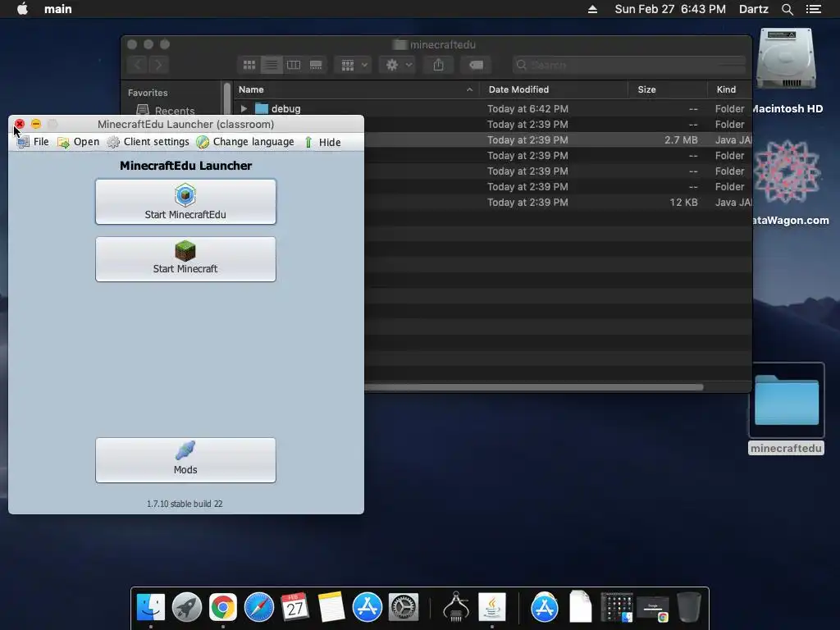Select the minecraftedu desktop folder
840x630 pixels.
click(x=787, y=409)
